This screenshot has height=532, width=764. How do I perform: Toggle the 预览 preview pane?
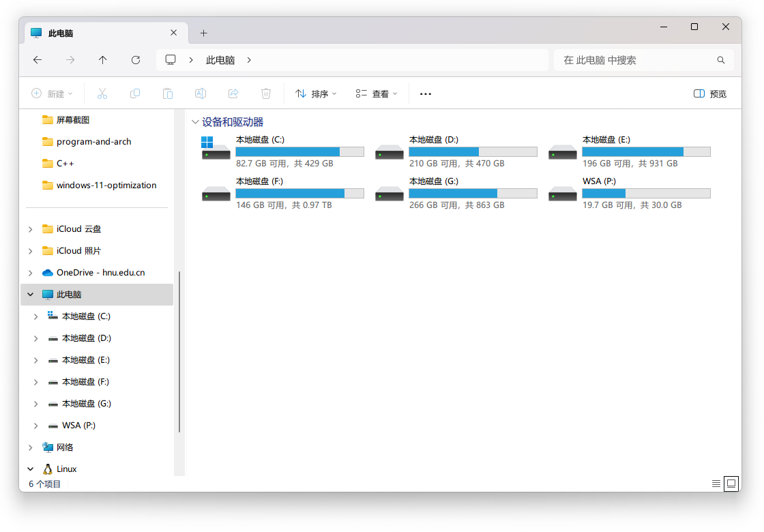pos(709,93)
